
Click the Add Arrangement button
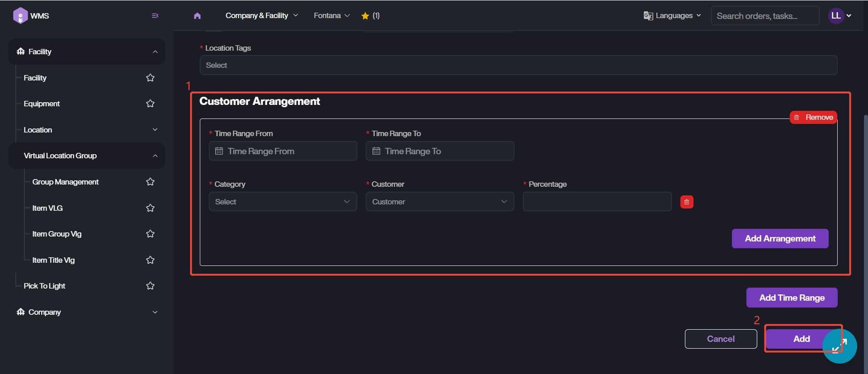click(780, 239)
